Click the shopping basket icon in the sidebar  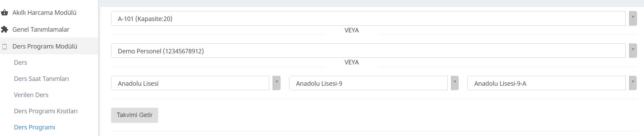point(4,13)
